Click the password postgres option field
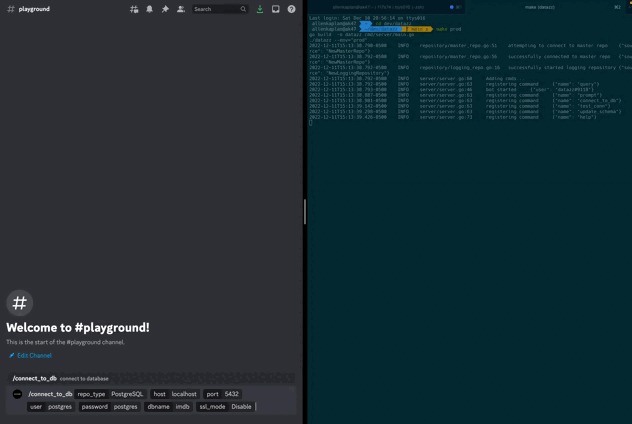The height and width of the screenshot is (424, 632). coord(109,407)
